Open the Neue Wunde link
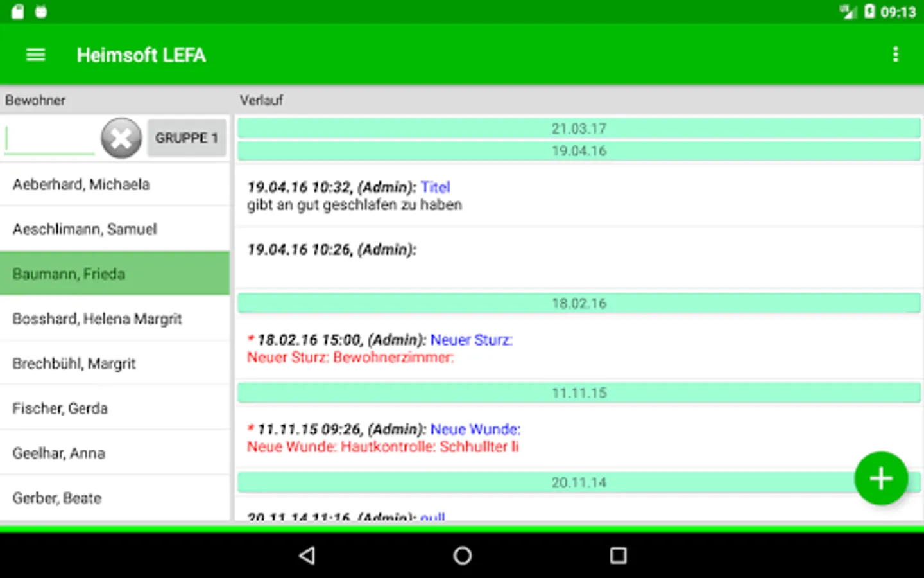This screenshot has width=924, height=578. (x=475, y=429)
